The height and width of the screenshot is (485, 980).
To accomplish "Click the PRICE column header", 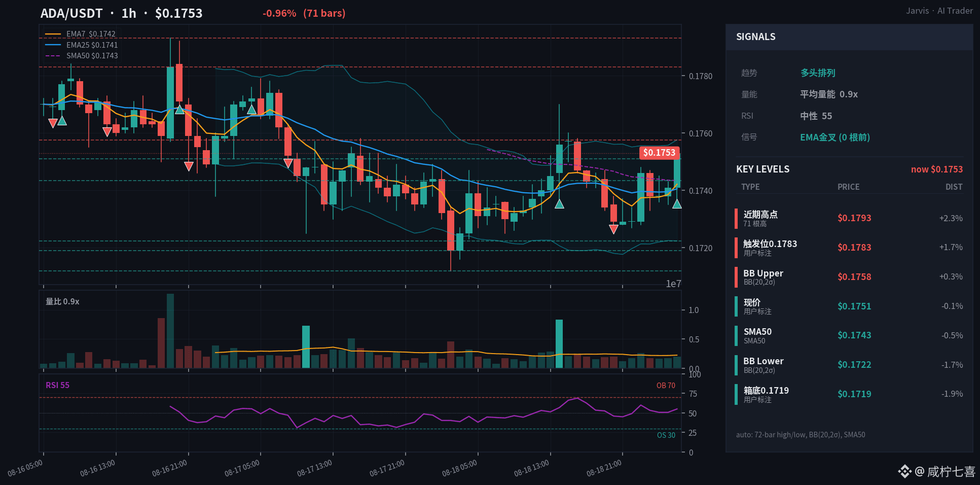I will point(848,187).
